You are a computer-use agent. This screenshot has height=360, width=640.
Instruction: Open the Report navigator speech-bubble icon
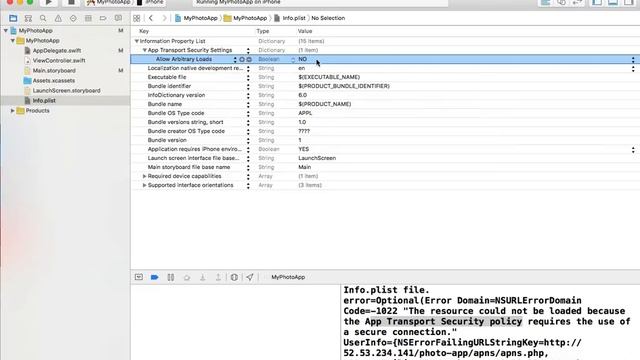(118, 18)
